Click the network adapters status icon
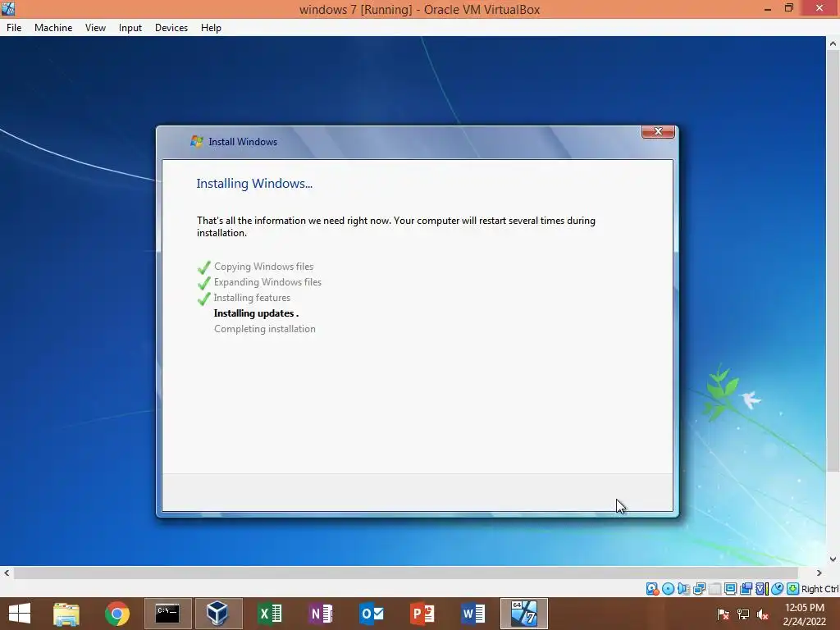 point(699,589)
